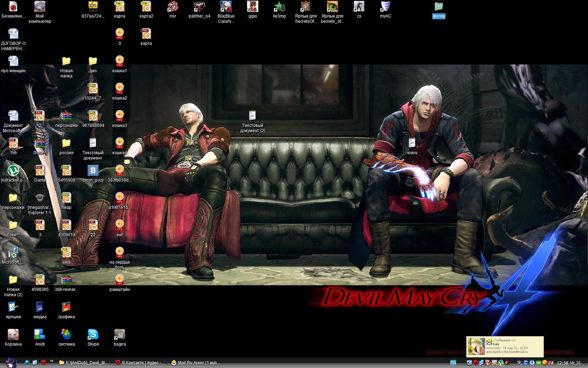
Task: Switch to Mail.Ru Агент taskbar button
Action: pyautogui.click(x=196, y=363)
